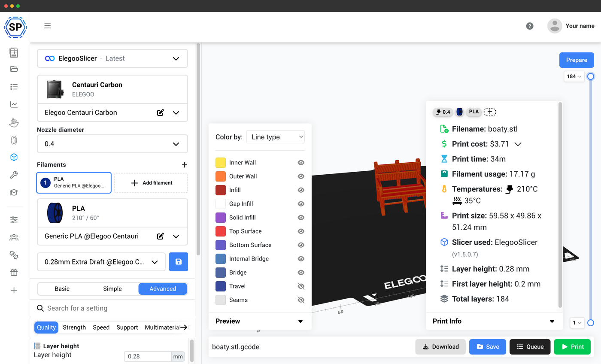Open the printers icon in sidebar
The image size is (601, 364).
pos(14,52)
